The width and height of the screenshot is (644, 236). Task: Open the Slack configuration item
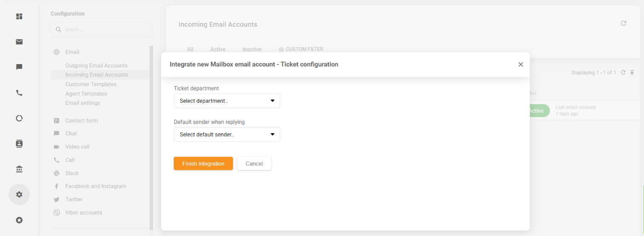coord(72,173)
